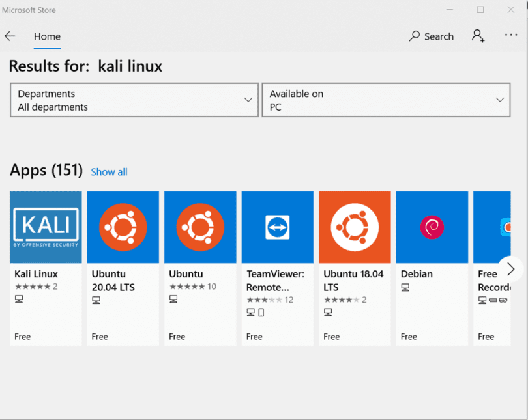
Task: Select the Ubuntu 20.04 LTS logo
Action: point(123,227)
